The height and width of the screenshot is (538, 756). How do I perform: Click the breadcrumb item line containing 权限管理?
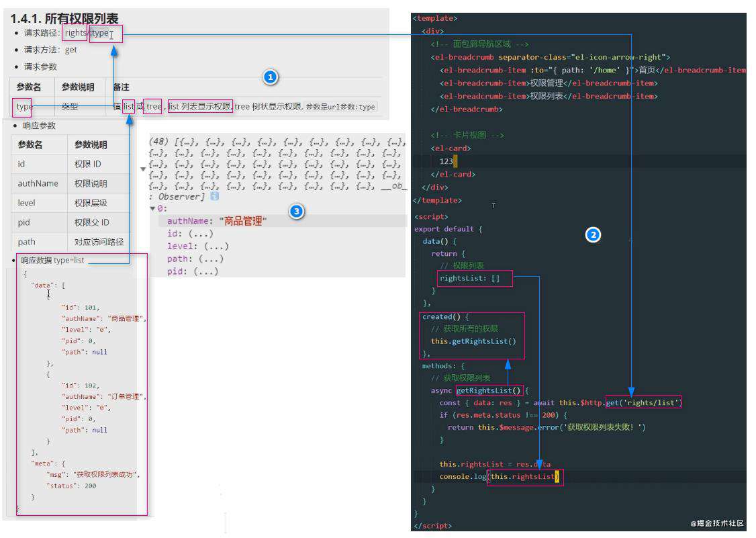[x=549, y=83]
